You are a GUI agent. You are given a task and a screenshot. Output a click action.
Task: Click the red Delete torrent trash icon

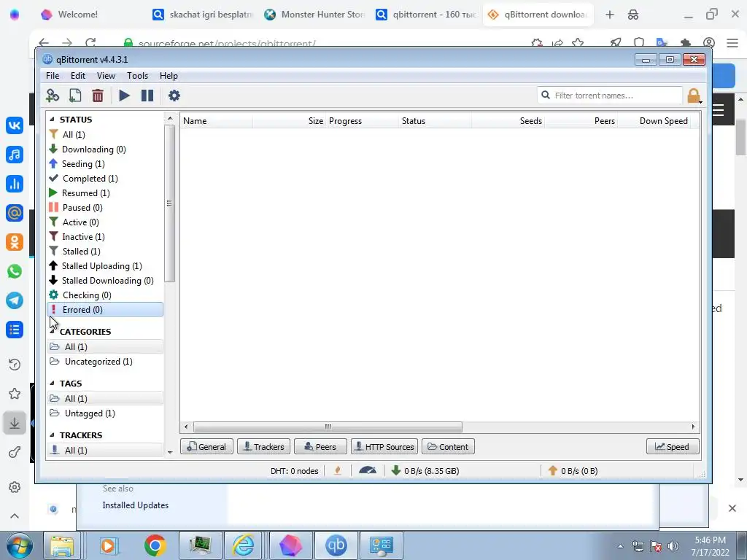pyautogui.click(x=98, y=96)
